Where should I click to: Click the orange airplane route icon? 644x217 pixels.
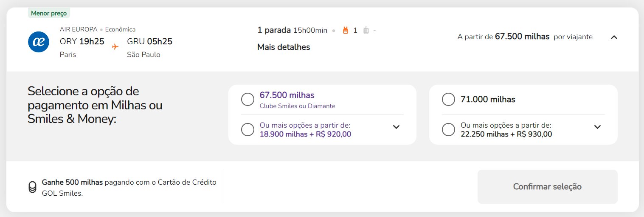[115, 46]
